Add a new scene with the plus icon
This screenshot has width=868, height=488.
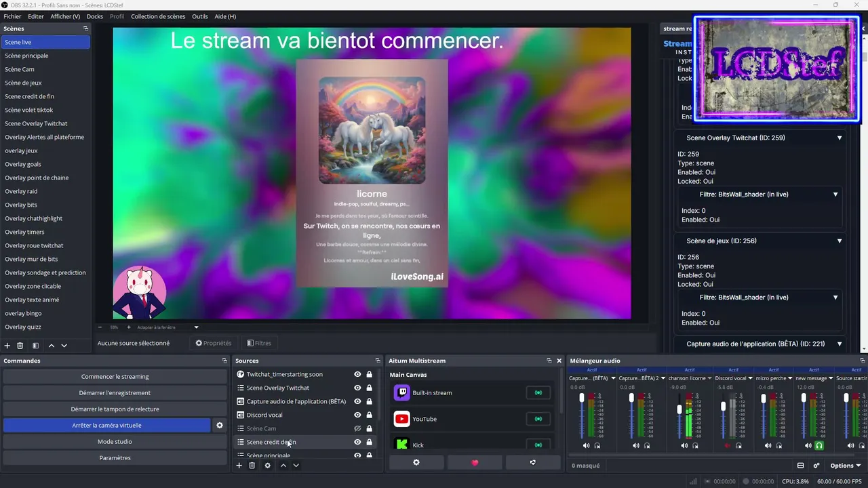pyautogui.click(x=7, y=346)
